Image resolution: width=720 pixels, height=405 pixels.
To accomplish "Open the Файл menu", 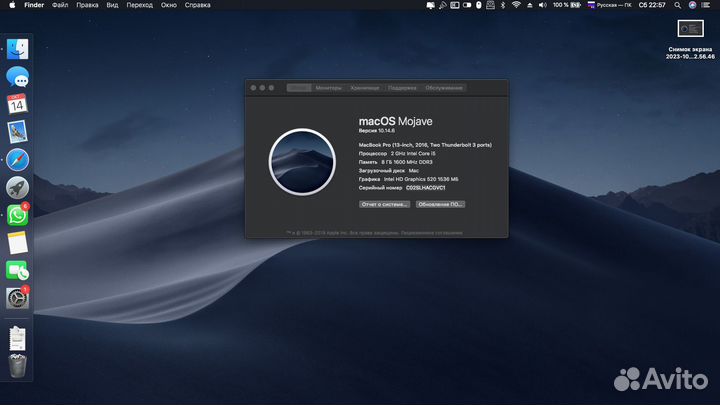I will pyautogui.click(x=60, y=5).
